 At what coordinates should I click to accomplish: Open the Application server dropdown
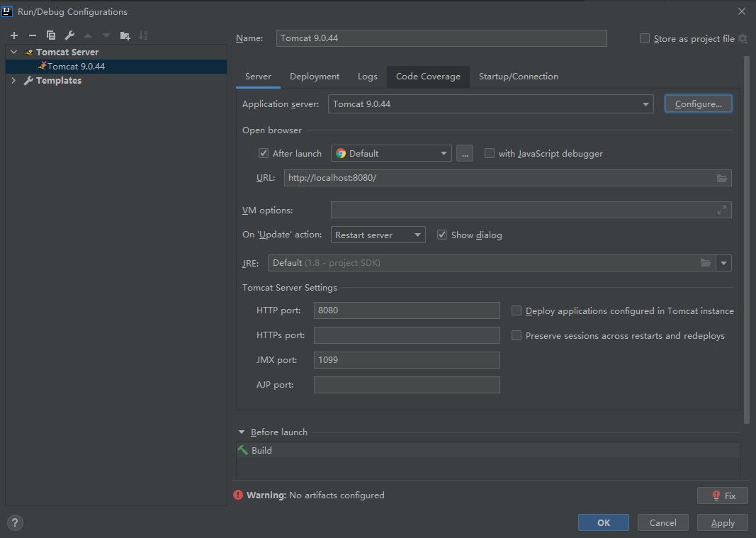pyautogui.click(x=645, y=104)
